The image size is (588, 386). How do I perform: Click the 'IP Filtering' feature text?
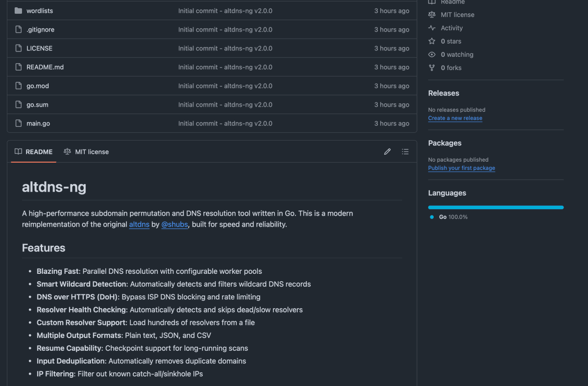55,374
